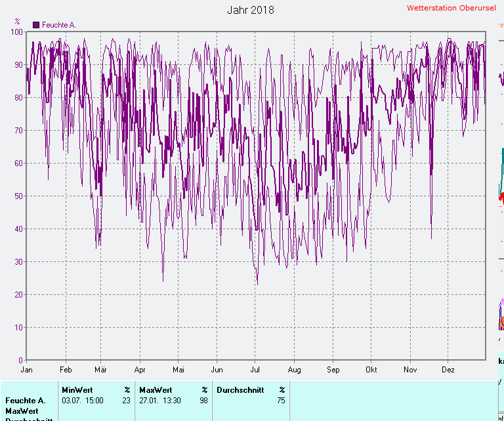
Task: Click the y-axis label 80
Action: (x=18, y=98)
